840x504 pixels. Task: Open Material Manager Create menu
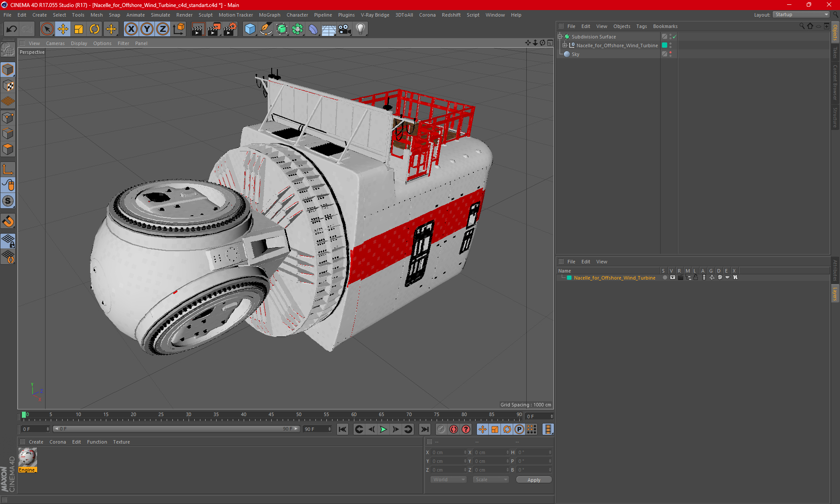[36, 442]
